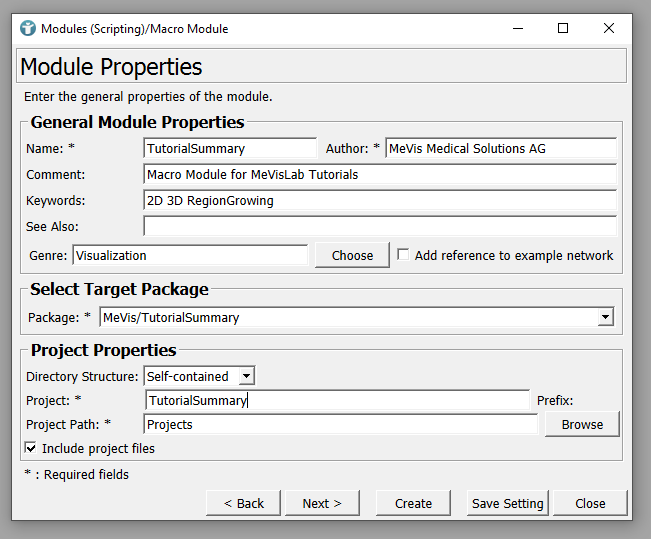Expand the Directory Structure combo box
This screenshot has height=539, width=651.
click(x=246, y=377)
